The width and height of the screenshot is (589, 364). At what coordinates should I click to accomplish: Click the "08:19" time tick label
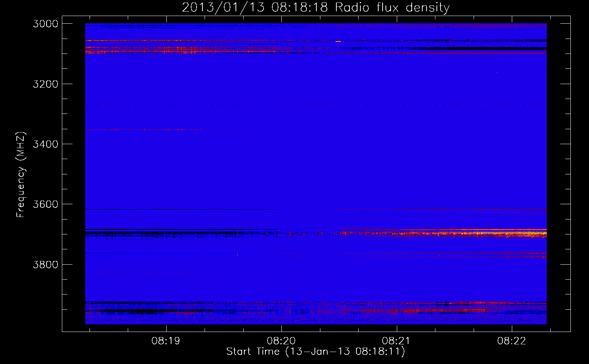point(166,341)
